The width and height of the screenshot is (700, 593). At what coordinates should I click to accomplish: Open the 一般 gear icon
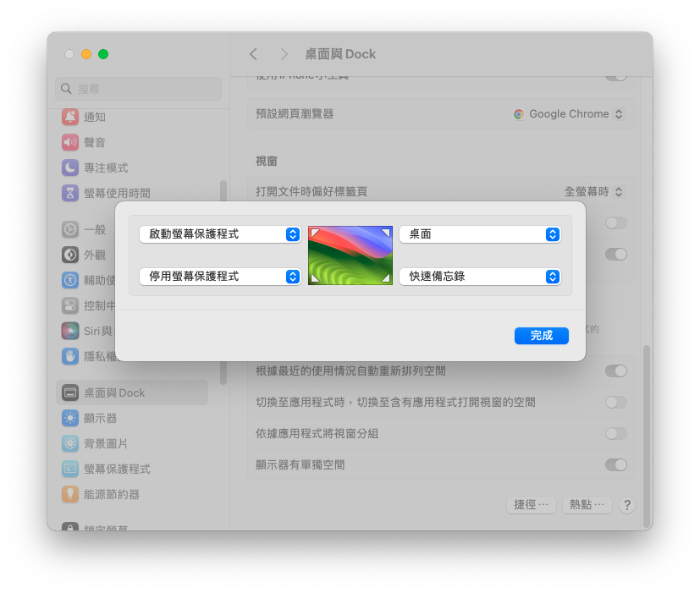[x=70, y=229]
